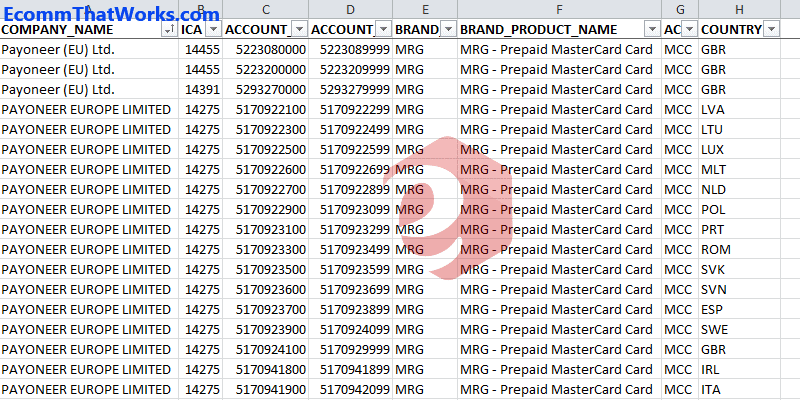800x400 pixels.
Task: Open the COUNTRY column filter dropdown
Action: point(772,30)
